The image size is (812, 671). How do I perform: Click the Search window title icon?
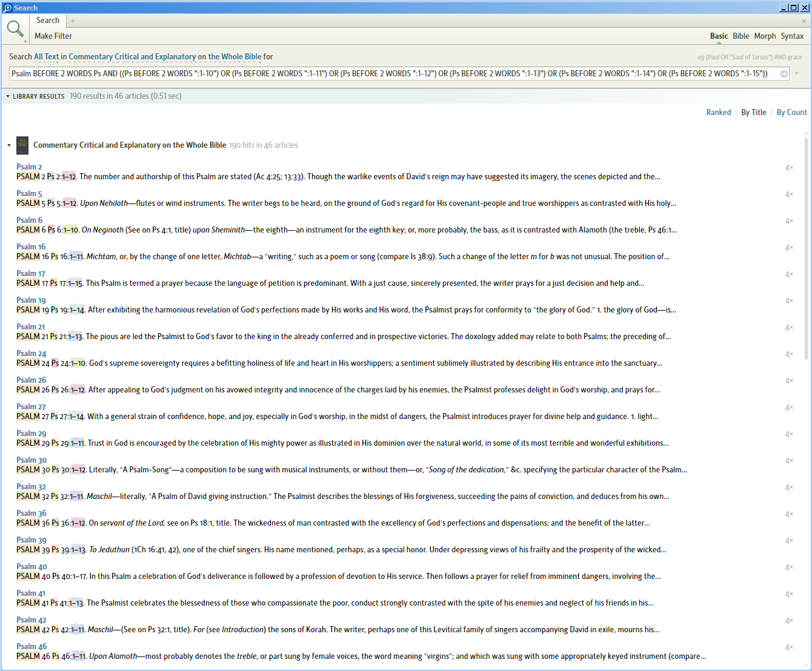(7, 8)
